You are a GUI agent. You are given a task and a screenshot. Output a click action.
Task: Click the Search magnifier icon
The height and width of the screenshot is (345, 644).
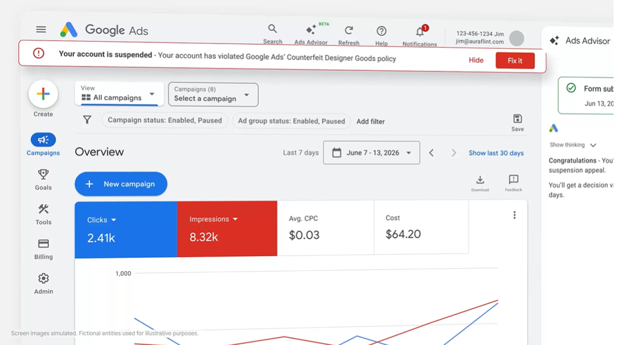point(272,29)
